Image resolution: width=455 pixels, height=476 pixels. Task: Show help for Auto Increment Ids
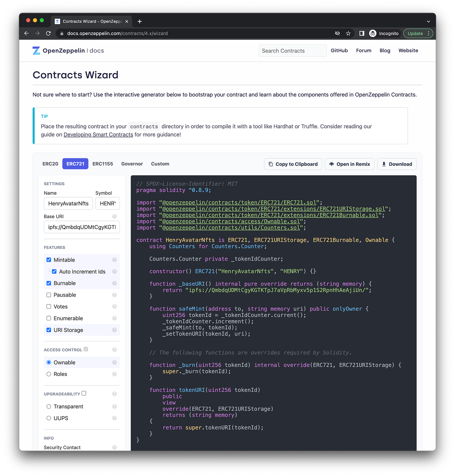(x=114, y=272)
